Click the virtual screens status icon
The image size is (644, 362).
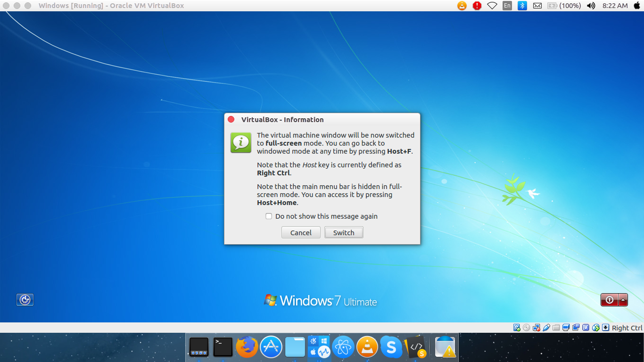(x=577, y=327)
